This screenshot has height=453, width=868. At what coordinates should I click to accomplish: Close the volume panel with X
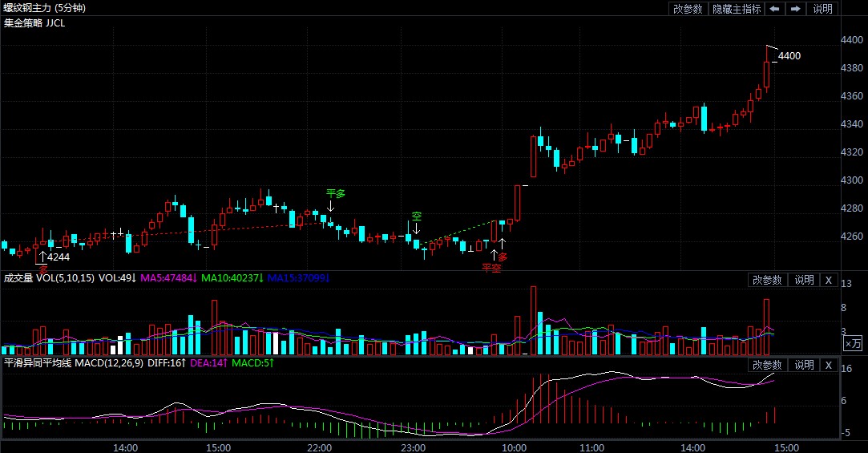[x=828, y=280]
